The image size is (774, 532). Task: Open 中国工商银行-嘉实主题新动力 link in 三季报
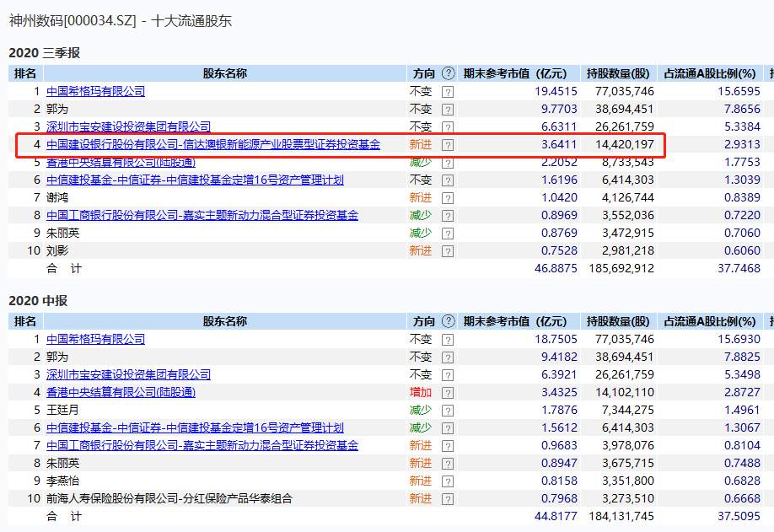coord(202,216)
